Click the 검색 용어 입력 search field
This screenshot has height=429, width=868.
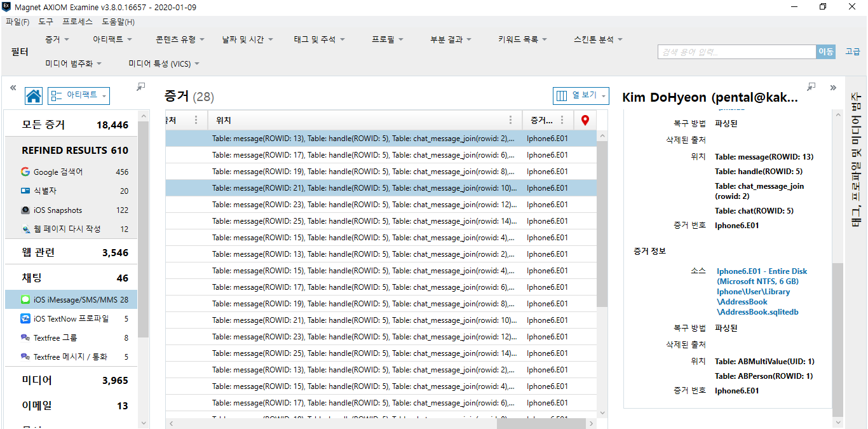736,52
